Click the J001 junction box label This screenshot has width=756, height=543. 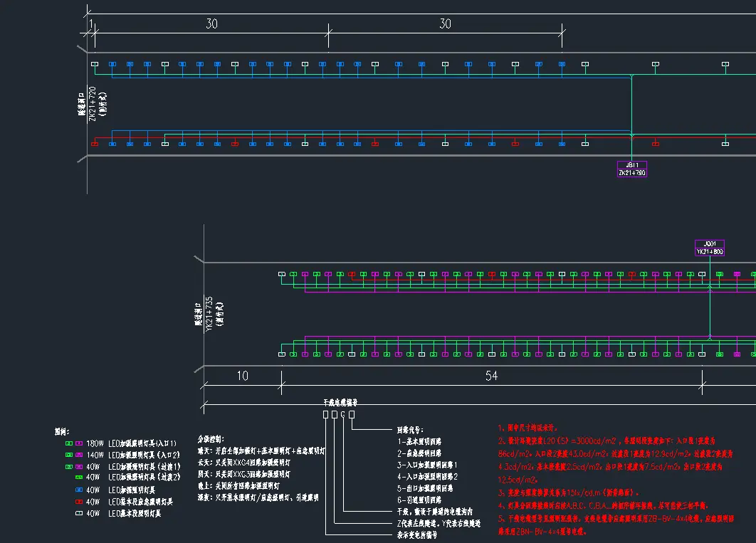(709, 247)
